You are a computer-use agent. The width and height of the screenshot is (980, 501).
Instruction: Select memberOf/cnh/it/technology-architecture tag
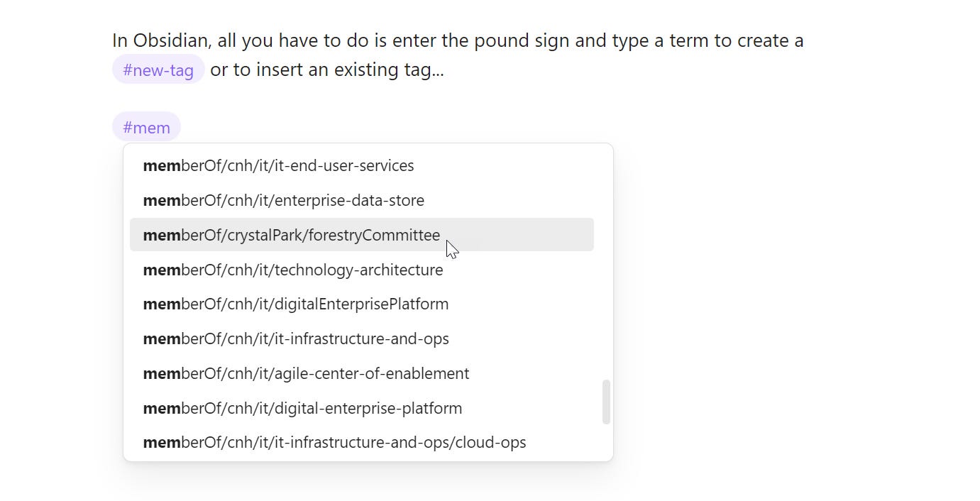[x=361, y=270]
